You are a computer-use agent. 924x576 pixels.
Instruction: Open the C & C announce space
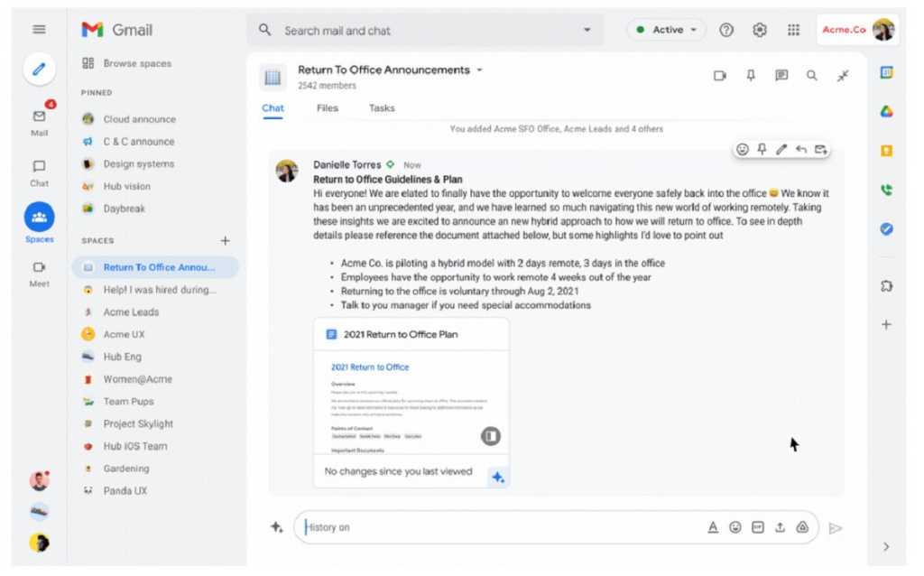(x=139, y=142)
